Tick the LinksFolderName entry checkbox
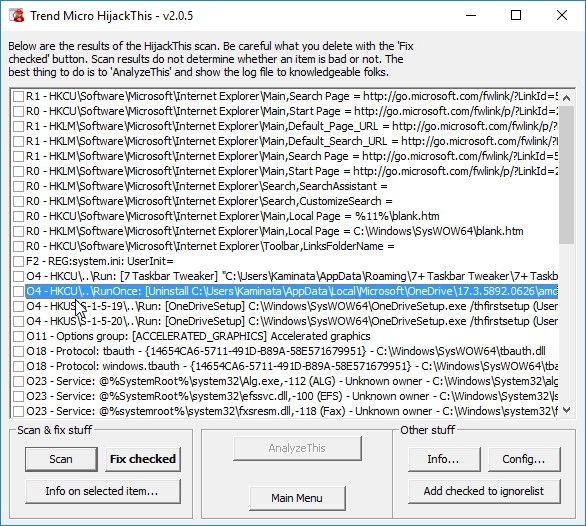 click(x=18, y=246)
